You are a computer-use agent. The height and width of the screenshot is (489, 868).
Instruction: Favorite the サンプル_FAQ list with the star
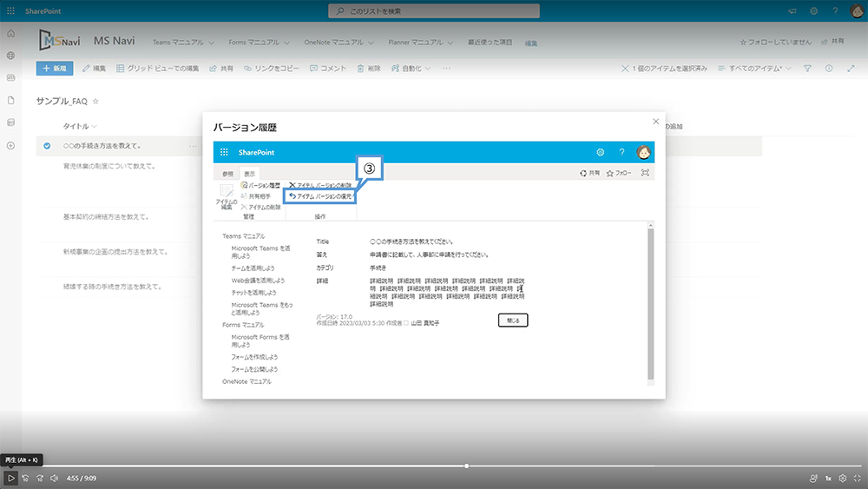[x=95, y=102]
